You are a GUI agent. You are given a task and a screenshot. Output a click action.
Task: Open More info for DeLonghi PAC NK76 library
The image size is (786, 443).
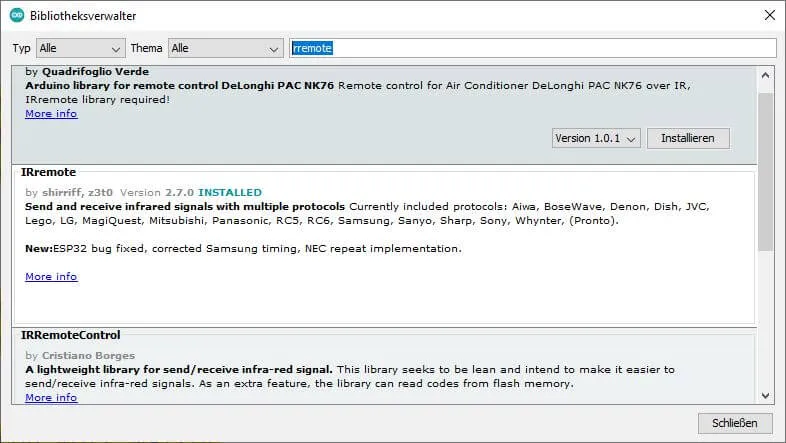pyautogui.click(x=51, y=114)
